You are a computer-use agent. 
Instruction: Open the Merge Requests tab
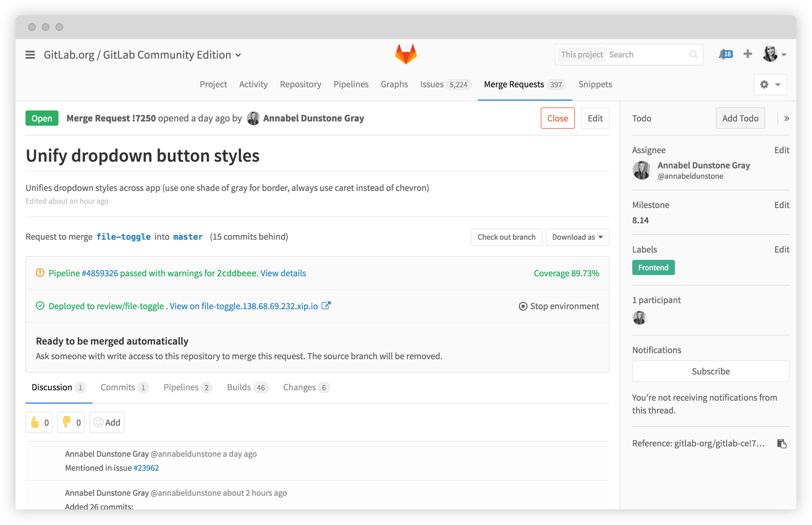(525, 84)
